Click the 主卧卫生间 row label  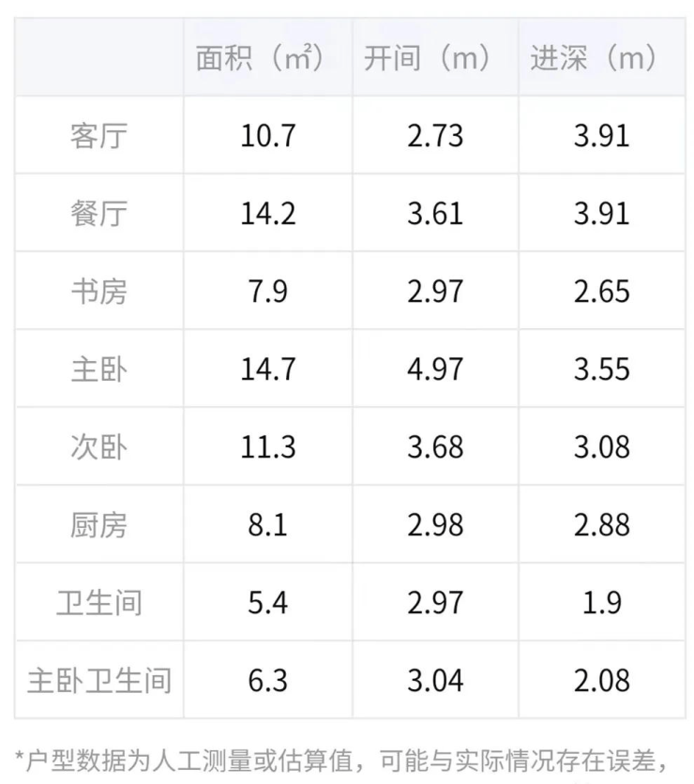98,680
